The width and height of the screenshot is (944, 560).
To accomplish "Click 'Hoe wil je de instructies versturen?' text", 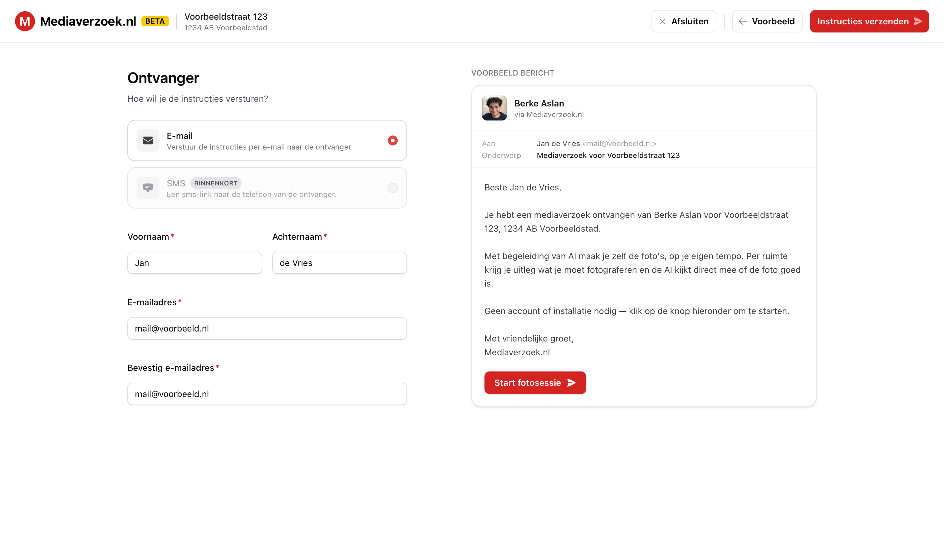I will coord(198,99).
